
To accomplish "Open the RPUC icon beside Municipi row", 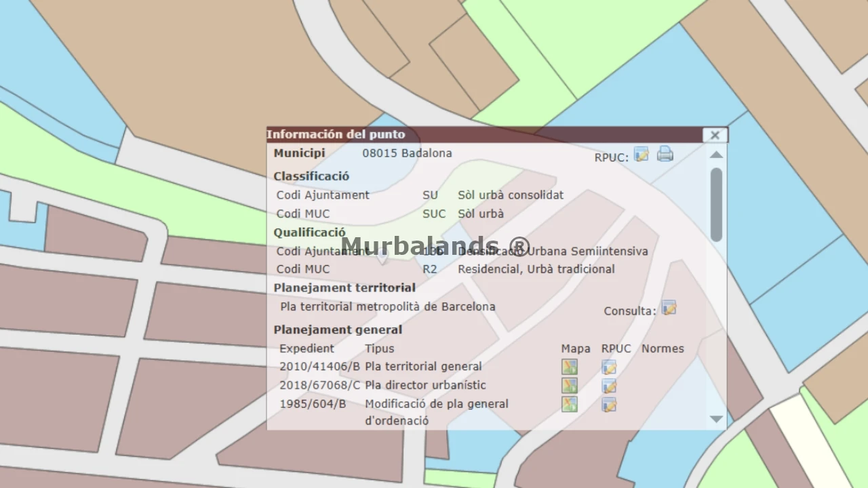I will 641,155.
